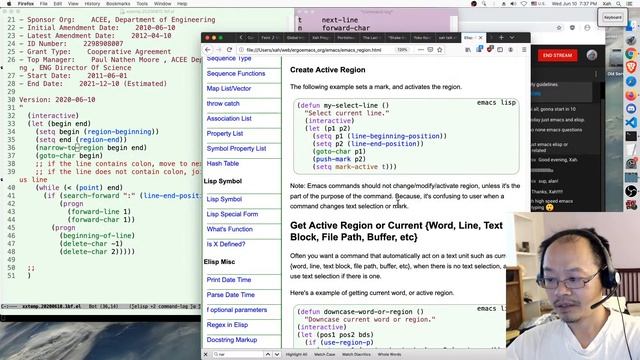Click Wi-Fi icon in menu bar
640x360 pixels.
coord(523,4)
